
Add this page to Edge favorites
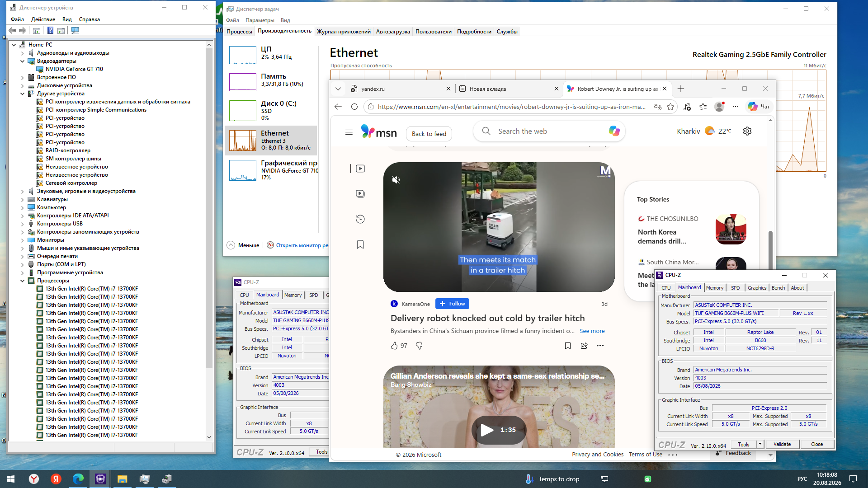click(670, 107)
